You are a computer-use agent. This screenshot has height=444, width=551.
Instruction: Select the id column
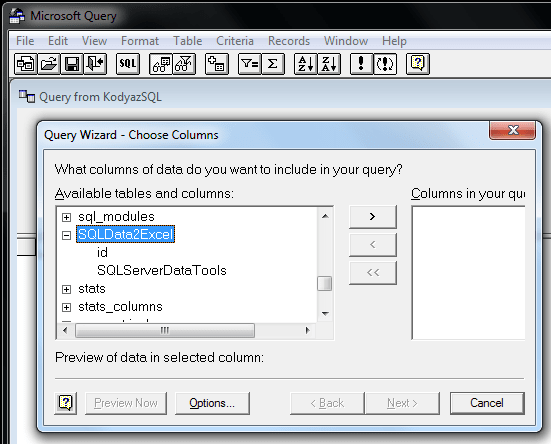click(102, 253)
